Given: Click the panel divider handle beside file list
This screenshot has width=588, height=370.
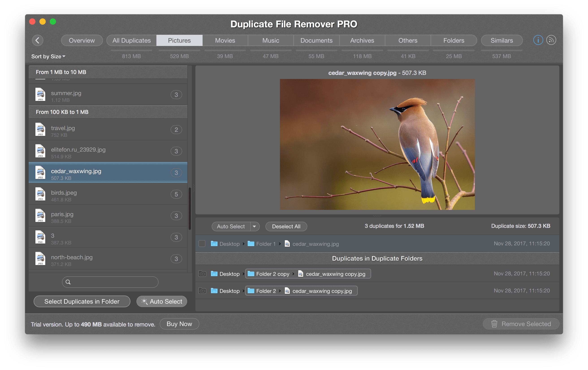Looking at the screenshot, I should (x=194, y=188).
